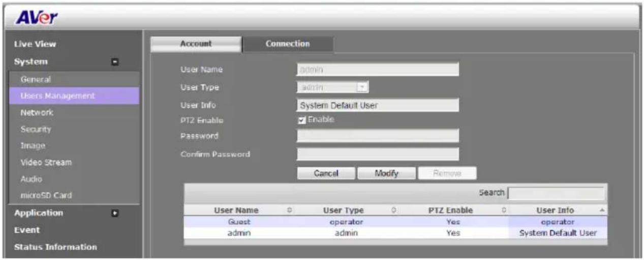Select Users Management in sidebar
Image resolution: width=644 pixels, height=260 pixels.
coord(75,95)
